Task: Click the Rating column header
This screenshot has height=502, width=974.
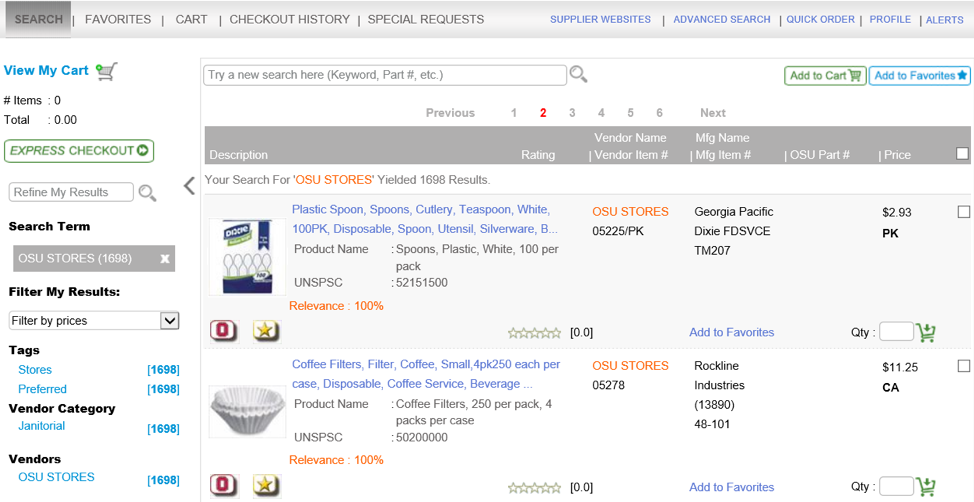Action: point(538,155)
